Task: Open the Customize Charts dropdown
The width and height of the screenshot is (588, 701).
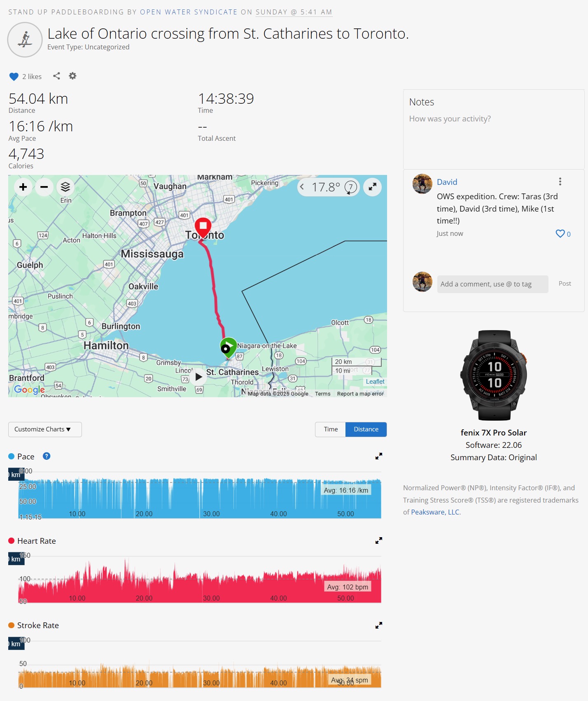Action: pyautogui.click(x=45, y=429)
